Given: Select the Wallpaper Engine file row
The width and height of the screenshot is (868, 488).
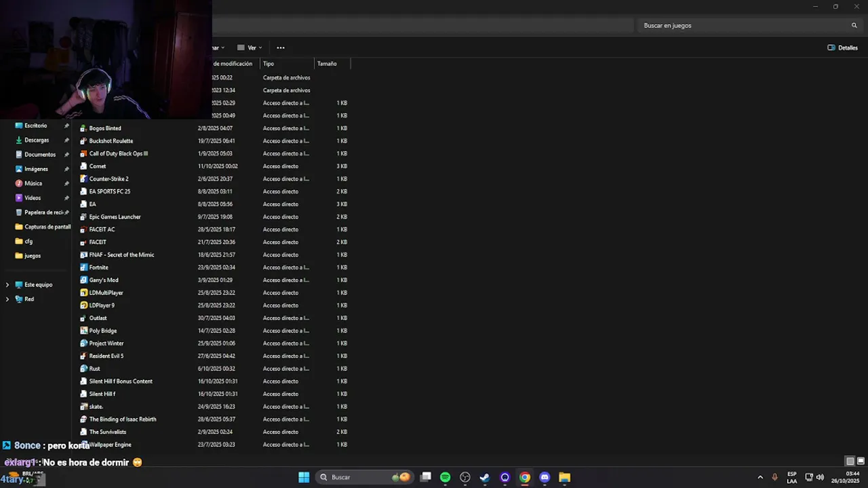Looking at the screenshot, I should pyautogui.click(x=214, y=445).
